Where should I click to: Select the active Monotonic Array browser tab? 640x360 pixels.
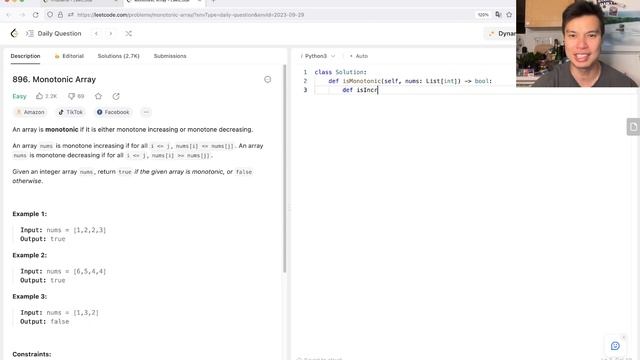163,2
